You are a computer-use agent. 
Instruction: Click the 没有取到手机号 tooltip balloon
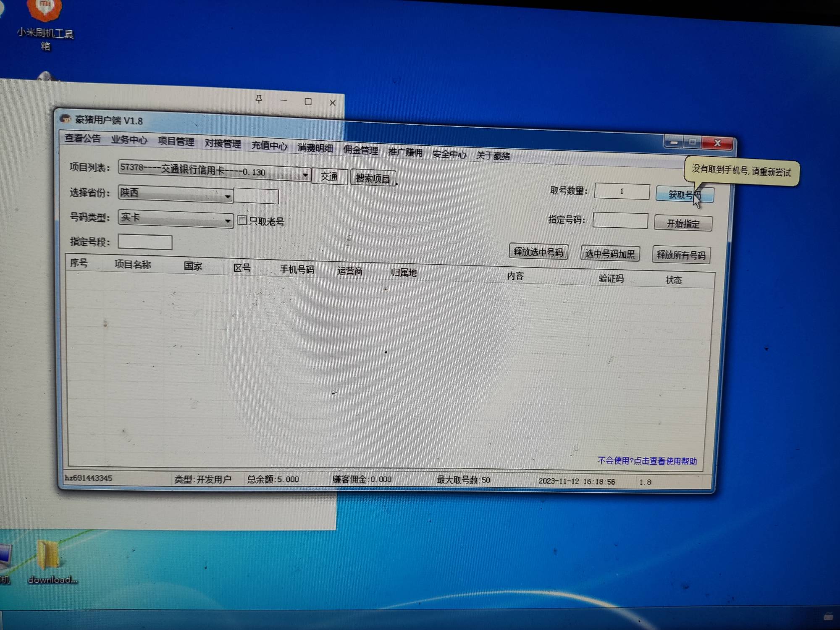(741, 171)
